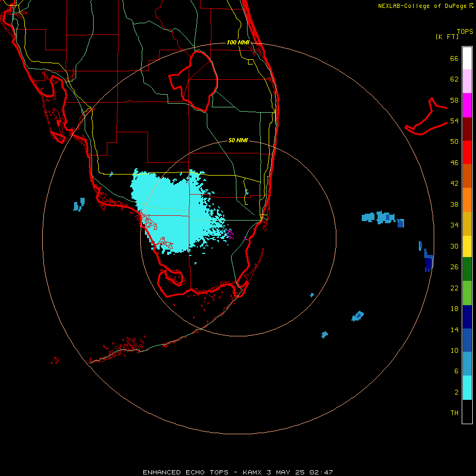Click the Enhanced Echo Tops KAMX caption
The width and height of the screenshot is (476, 476).
click(x=237, y=472)
